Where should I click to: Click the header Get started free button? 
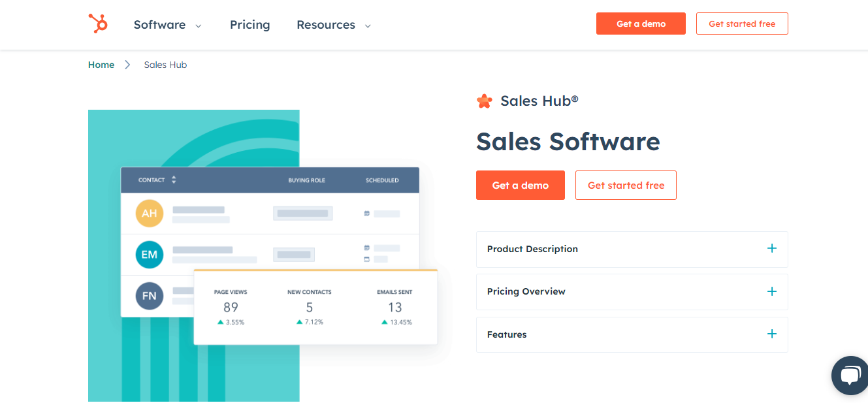(742, 24)
